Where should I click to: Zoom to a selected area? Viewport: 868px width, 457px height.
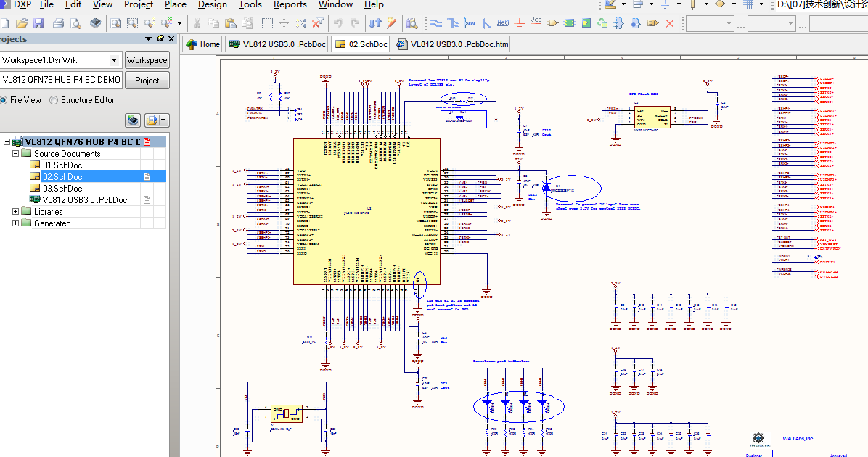pyautogui.click(x=132, y=23)
